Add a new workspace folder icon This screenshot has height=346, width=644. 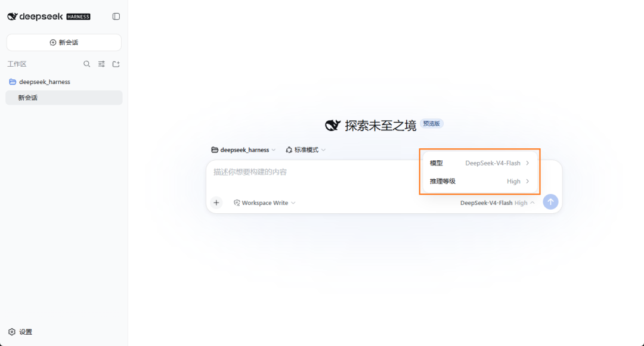[116, 64]
